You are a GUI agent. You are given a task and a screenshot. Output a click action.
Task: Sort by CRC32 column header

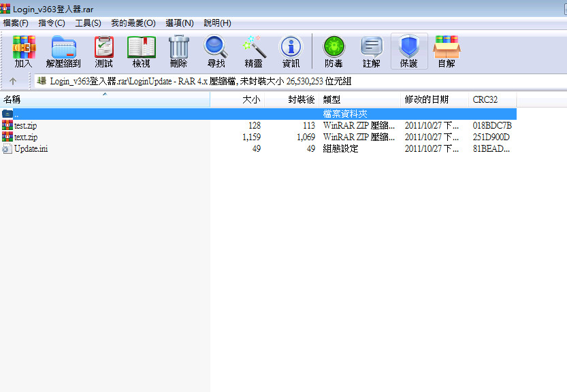click(493, 99)
